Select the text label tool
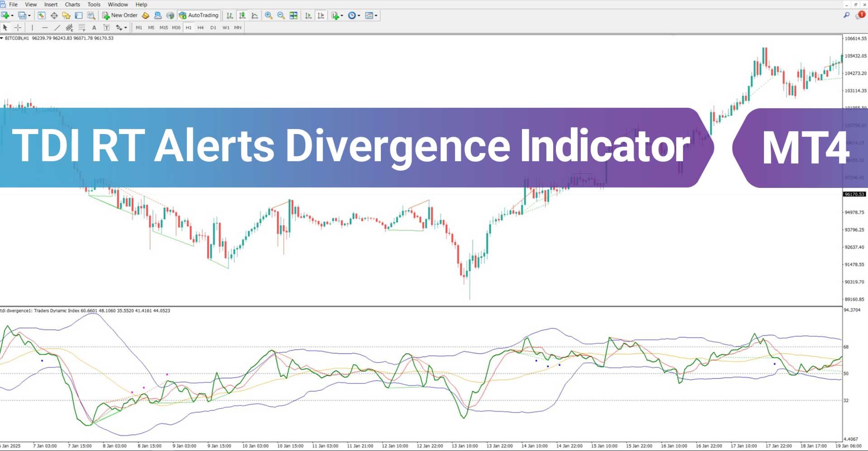The image size is (868, 451). point(107,28)
